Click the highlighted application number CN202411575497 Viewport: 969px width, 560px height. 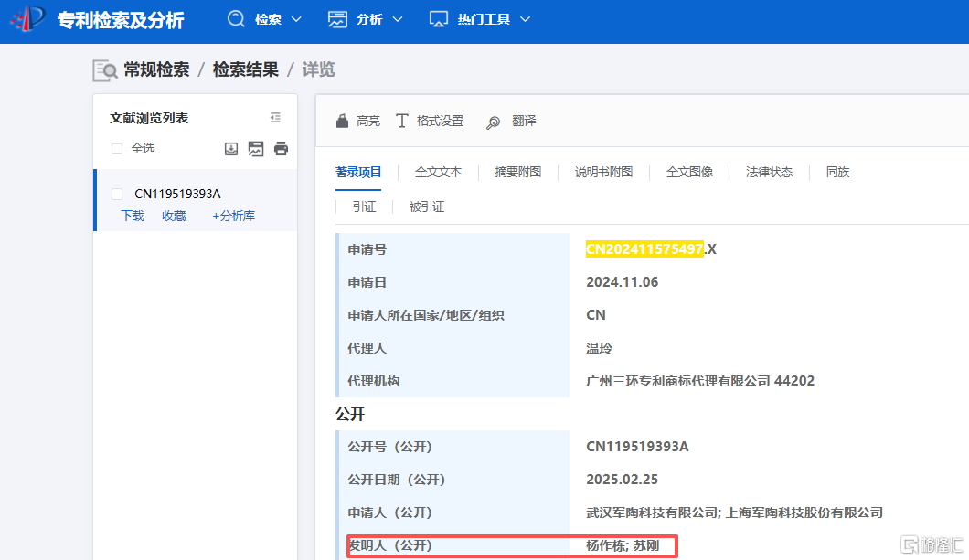coord(644,248)
